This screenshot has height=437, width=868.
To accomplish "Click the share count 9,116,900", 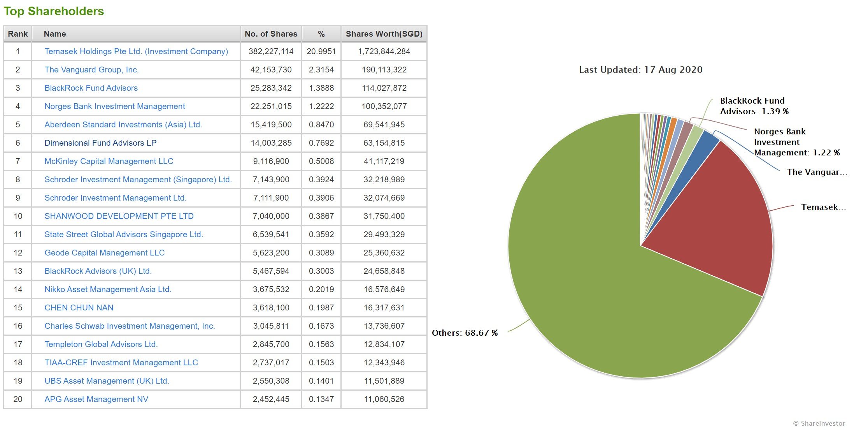I will tap(271, 161).
